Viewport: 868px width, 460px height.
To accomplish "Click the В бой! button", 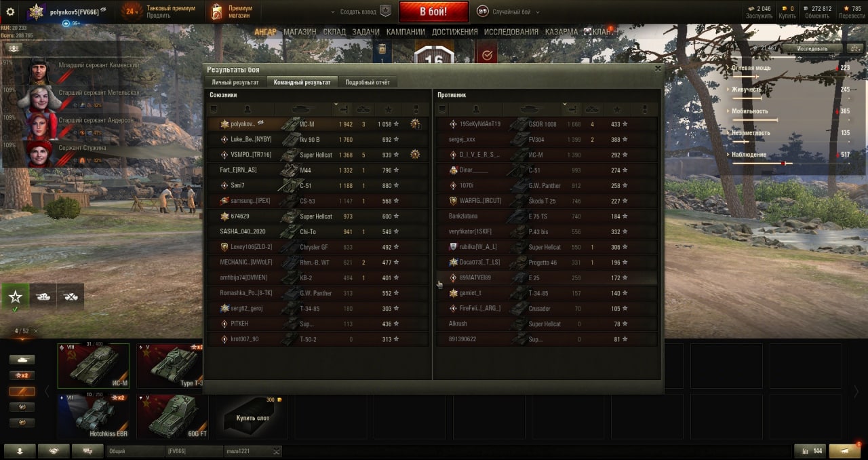I will [433, 12].
